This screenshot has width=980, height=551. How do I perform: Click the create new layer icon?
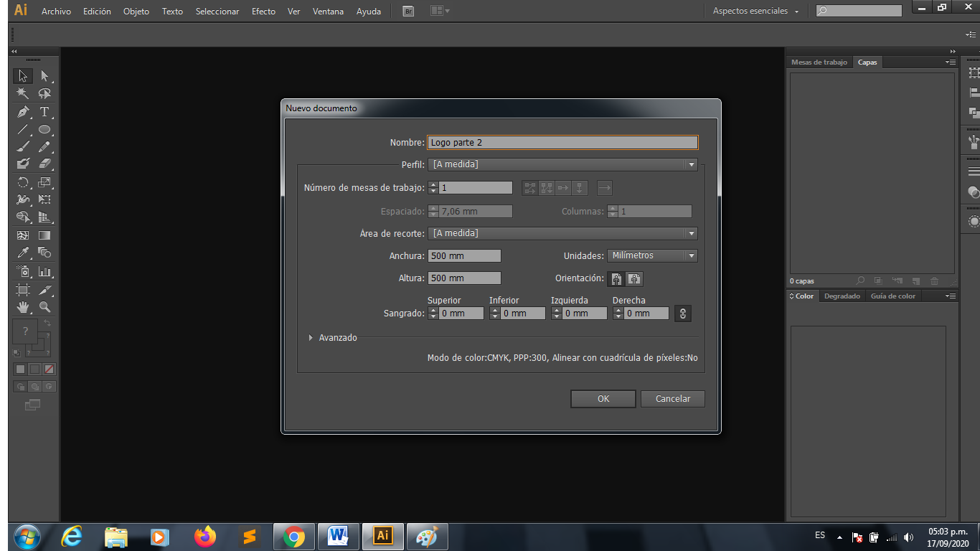[916, 281]
